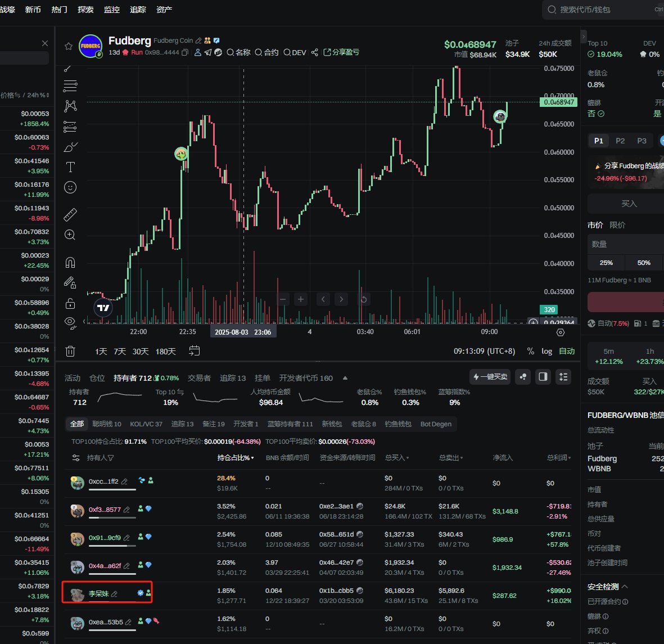This screenshot has height=644, width=664.
Task: Reset the chart view with the circular arrow
Action: (364, 299)
